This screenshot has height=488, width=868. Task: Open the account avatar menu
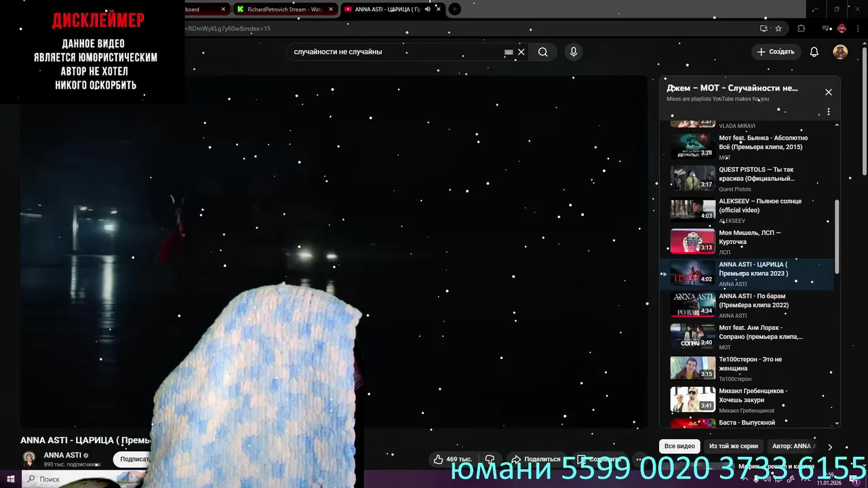[840, 52]
